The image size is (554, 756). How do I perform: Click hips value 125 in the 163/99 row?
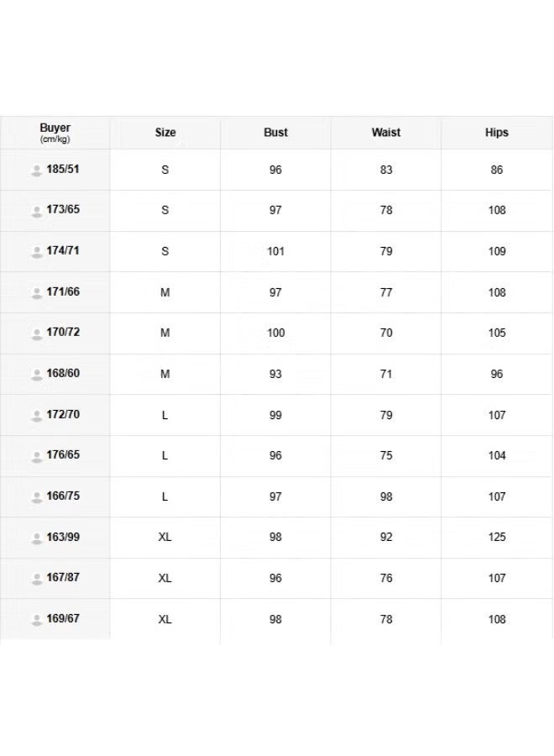[497, 537]
